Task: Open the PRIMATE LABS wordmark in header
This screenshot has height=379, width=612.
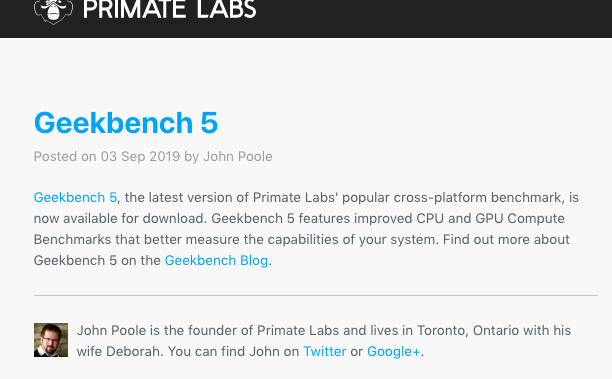Action: coord(169,9)
